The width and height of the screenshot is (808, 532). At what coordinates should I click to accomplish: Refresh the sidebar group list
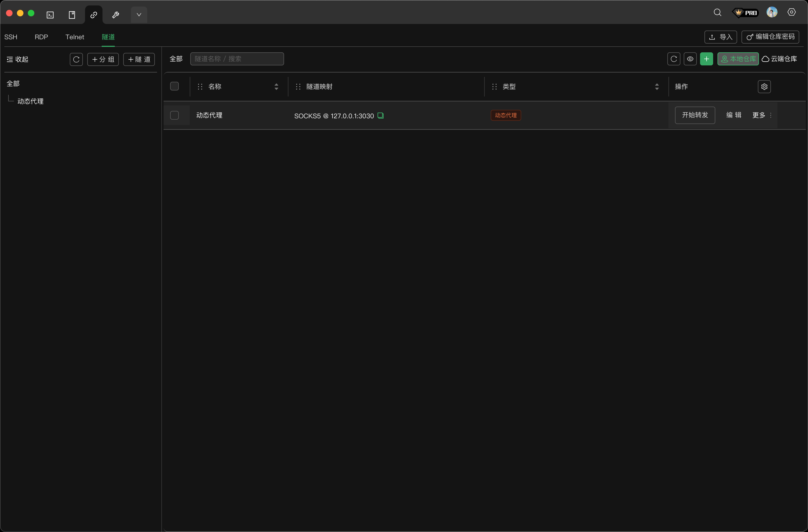[x=76, y=60]
